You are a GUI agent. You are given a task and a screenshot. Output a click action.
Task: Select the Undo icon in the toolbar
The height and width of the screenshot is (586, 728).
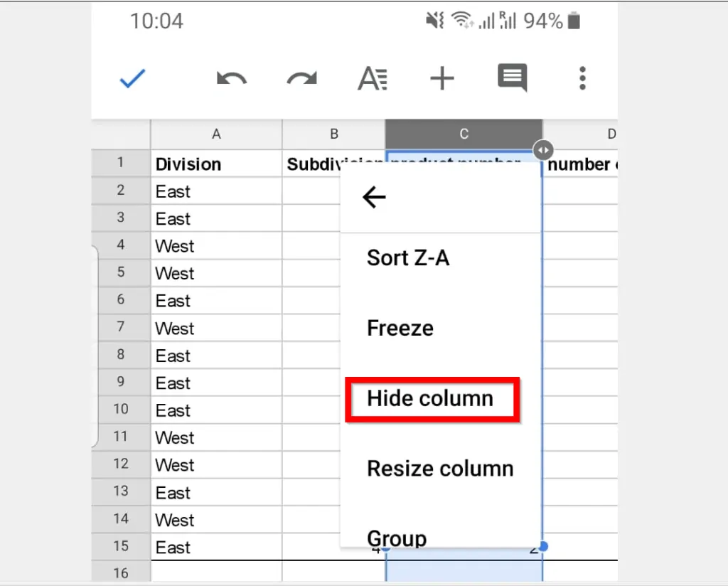[230, 79]
